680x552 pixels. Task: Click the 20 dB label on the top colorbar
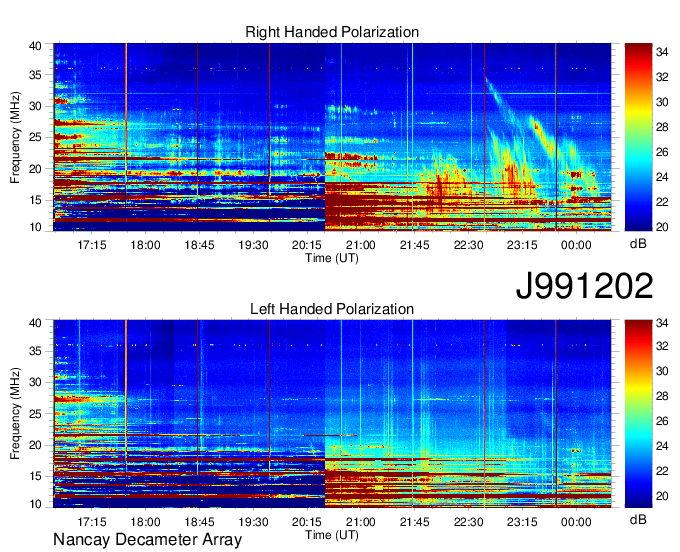click(x=662, y=227)
